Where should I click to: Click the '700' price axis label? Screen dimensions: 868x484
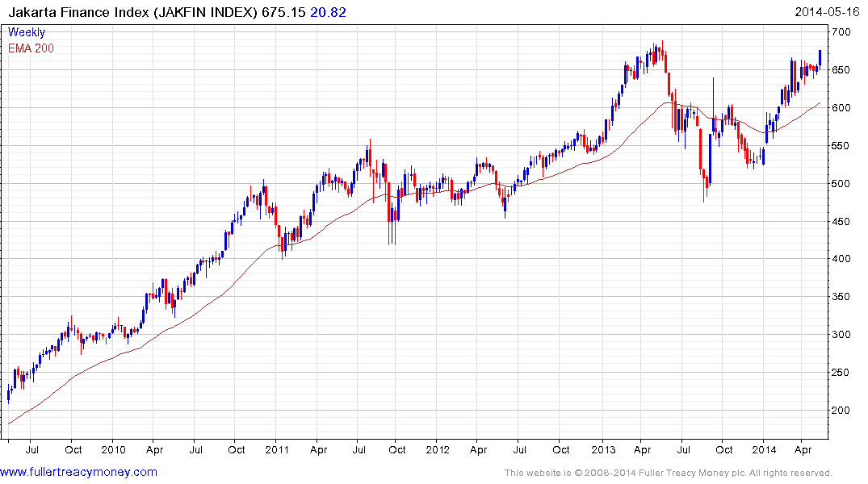coord(841,32)
